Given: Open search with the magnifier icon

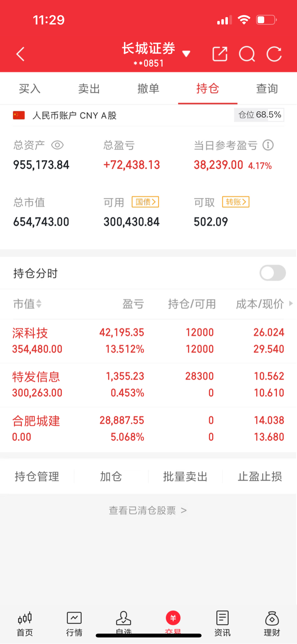Looking at the screenshot, I should coord(247,54).
